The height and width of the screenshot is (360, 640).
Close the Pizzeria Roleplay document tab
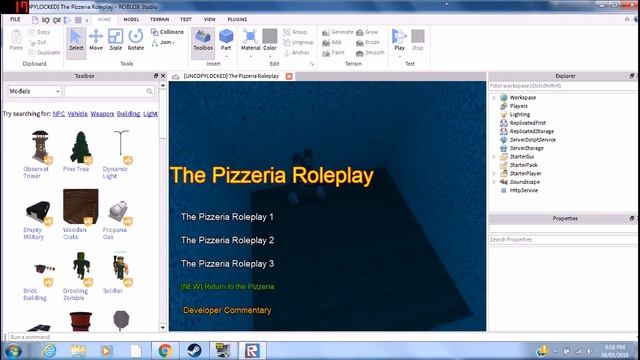click(289, 76)
